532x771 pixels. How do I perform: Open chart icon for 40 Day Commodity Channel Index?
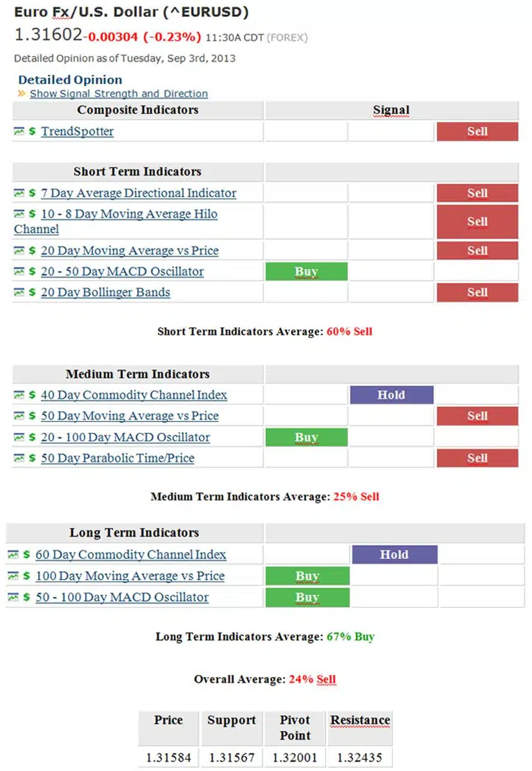tap(19, 395)
